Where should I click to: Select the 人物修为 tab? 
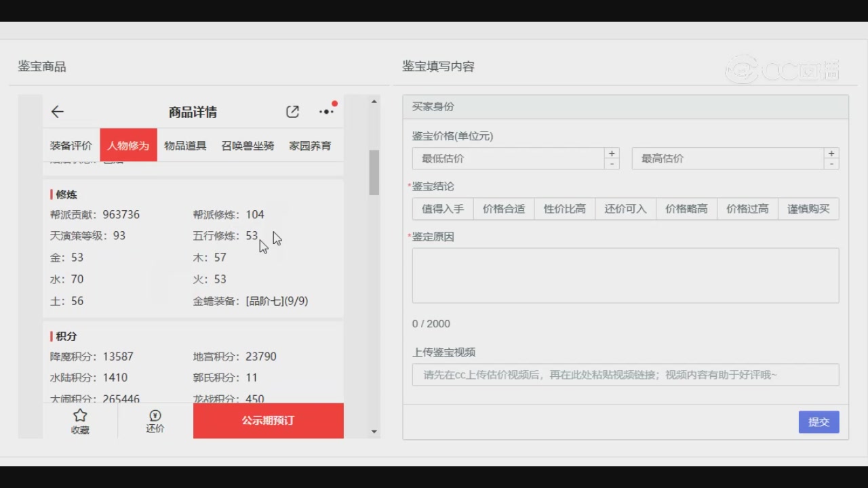(128, 146)
